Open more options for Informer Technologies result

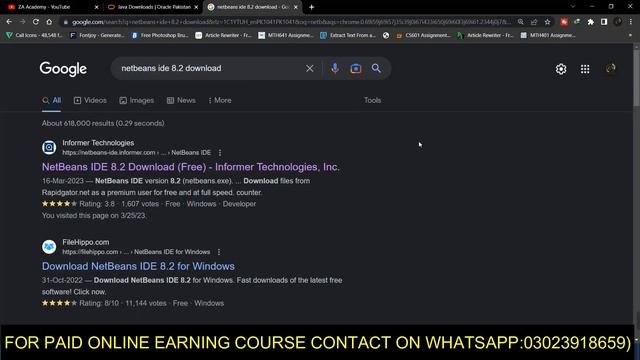pos(220,153)
